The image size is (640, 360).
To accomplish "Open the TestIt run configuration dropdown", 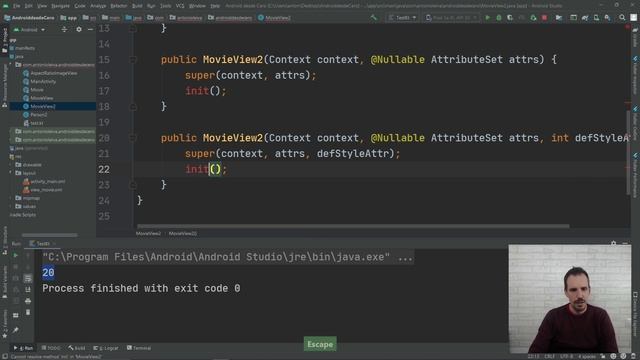I will click(402, 18).
